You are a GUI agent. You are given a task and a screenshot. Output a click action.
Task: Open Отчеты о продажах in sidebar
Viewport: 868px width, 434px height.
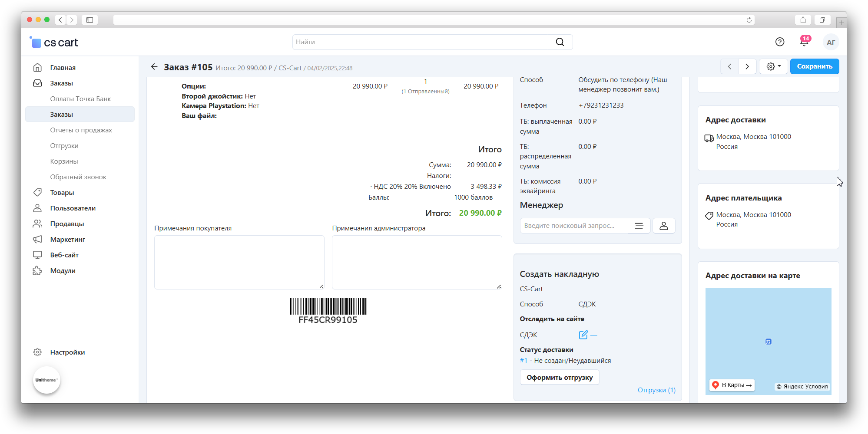coord(81,130)
